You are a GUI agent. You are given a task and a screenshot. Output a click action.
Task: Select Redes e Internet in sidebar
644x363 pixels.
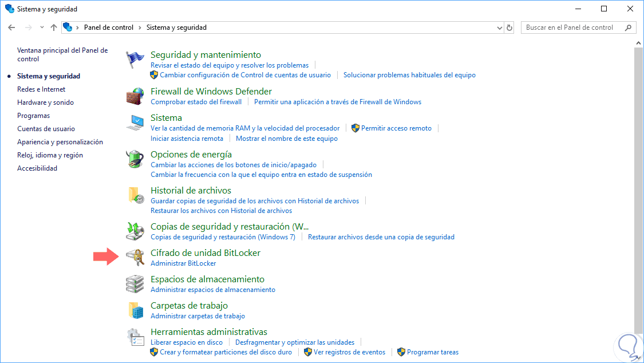click(41, 89)
